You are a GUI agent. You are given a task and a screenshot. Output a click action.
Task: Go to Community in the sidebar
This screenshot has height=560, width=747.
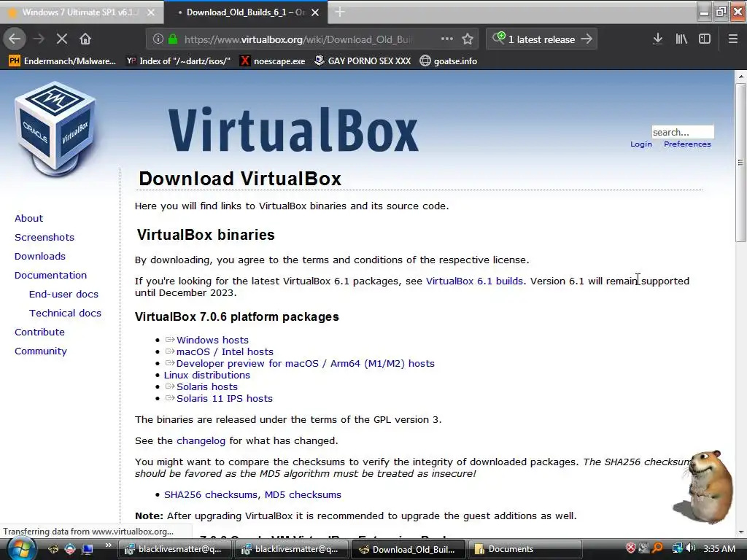point(41,351)
